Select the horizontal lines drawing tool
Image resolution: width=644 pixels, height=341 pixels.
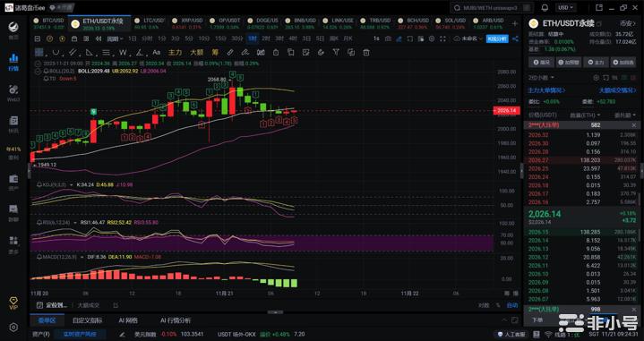click(106, 53)
